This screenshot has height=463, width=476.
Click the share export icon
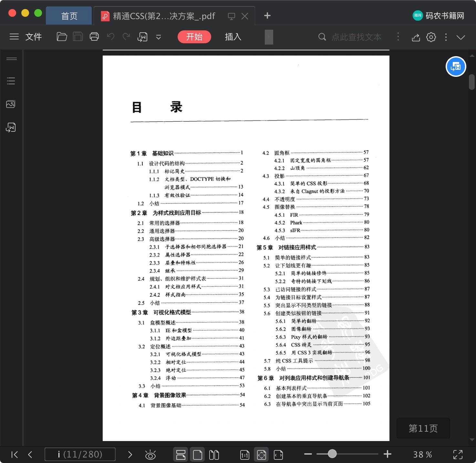(416, 37)
